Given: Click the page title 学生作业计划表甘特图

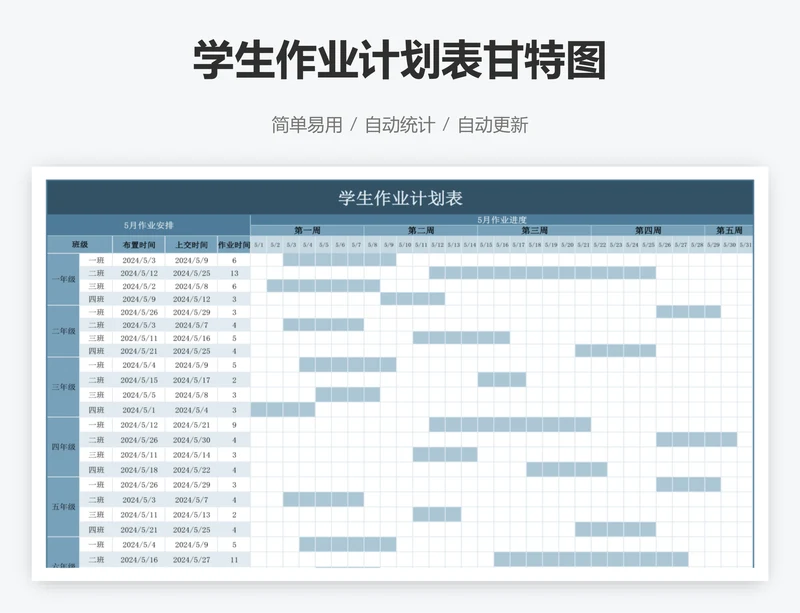Looking at the screenshot, I should click(x=399, y=61).
